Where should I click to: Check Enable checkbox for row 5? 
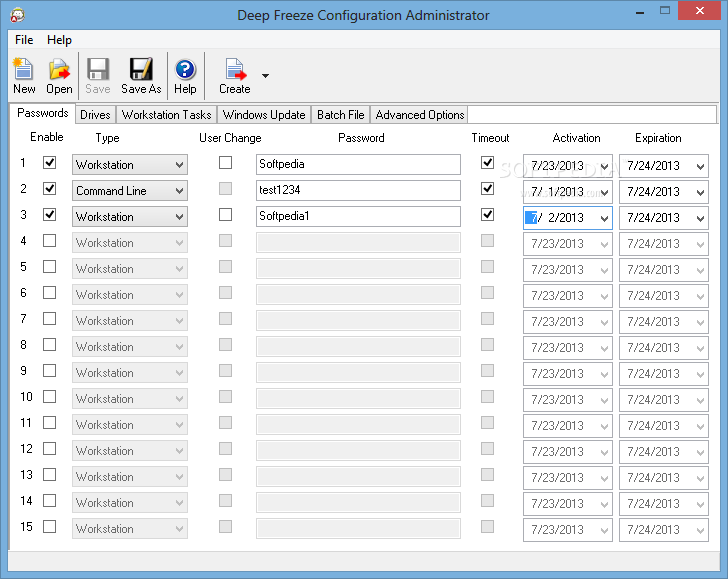coord(49,267)
